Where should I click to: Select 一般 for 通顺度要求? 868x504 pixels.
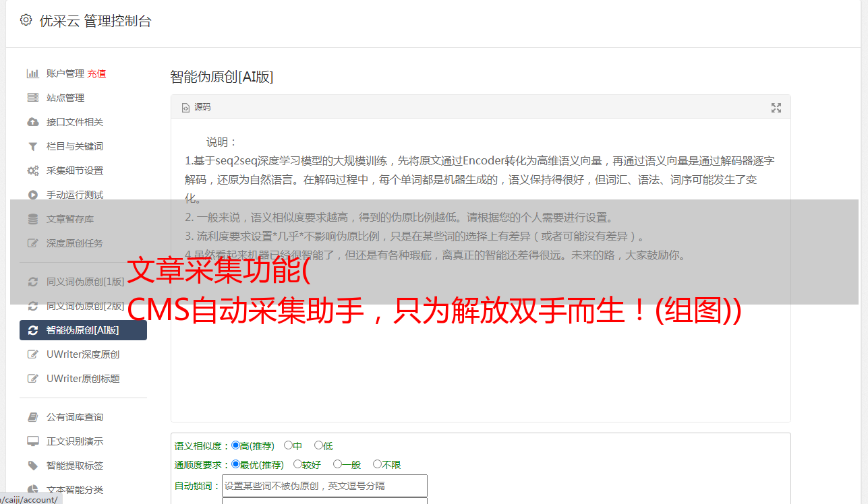[x=337, y=464]
